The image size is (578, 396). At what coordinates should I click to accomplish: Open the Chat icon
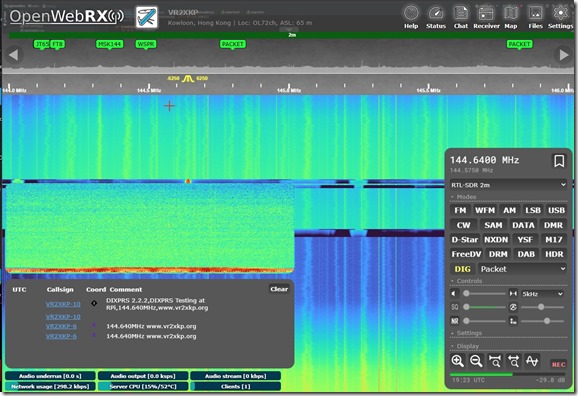[461, 17]
